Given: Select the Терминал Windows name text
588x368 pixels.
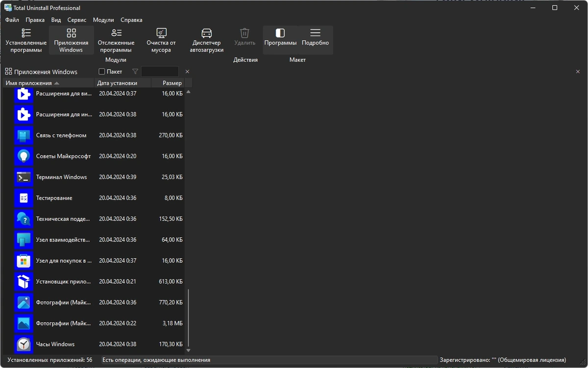Looking at the screenshot, I should click(62, 177).
